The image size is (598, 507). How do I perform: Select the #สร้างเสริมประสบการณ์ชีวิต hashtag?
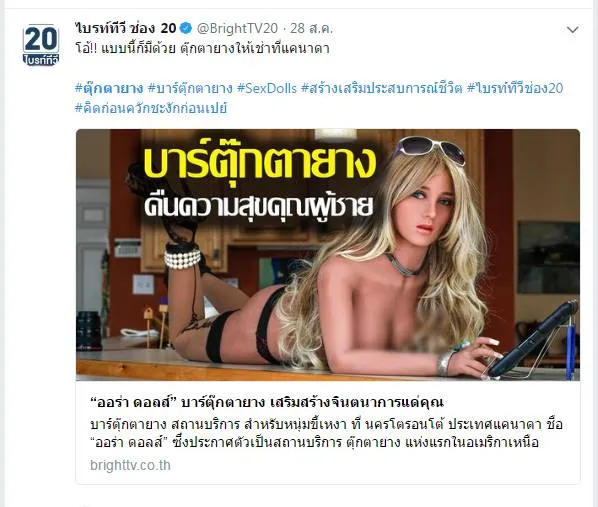tap(382, 88)
